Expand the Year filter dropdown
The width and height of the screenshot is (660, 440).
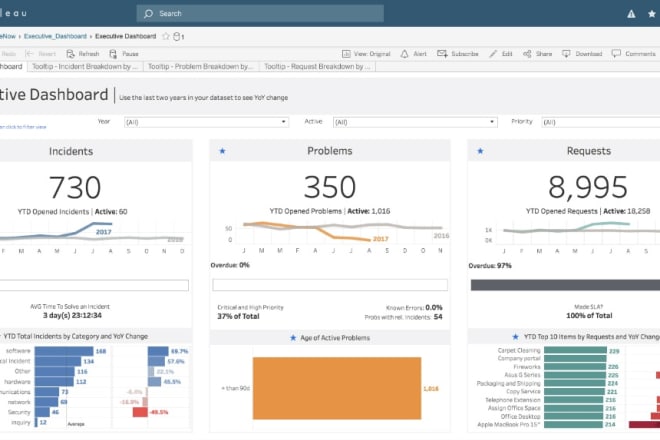click(206, 122)
